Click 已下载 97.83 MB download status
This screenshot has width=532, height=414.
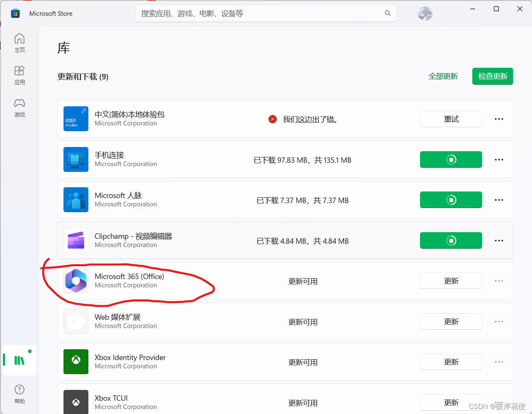tap(303, 160)
